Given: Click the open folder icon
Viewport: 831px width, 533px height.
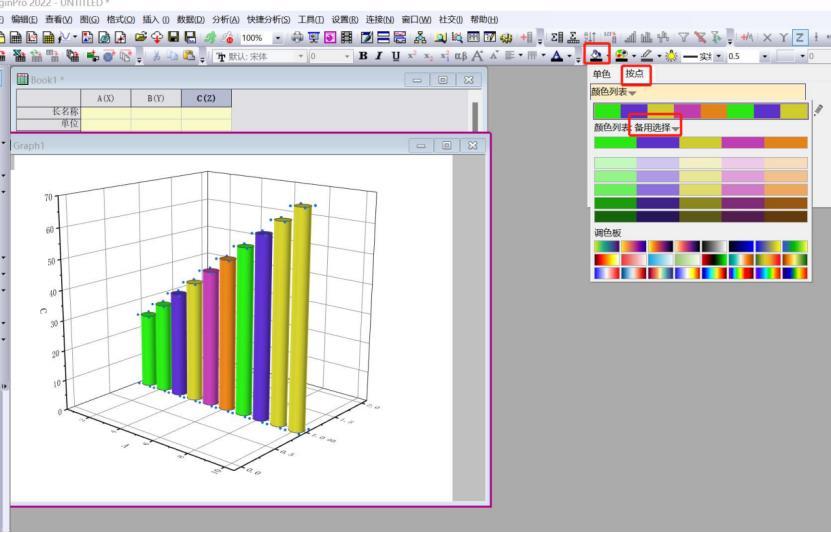Looking at the screenshot, I should [140, 37].
